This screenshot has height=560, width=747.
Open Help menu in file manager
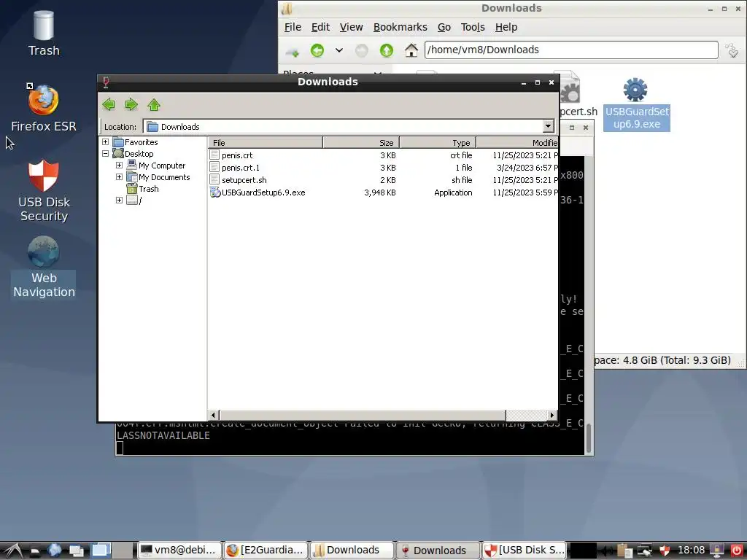506,27
